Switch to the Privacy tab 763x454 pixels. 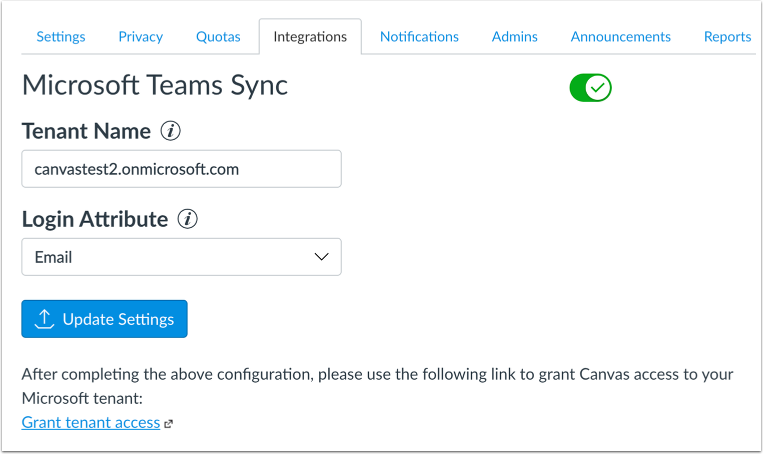[x=141, y=36]
